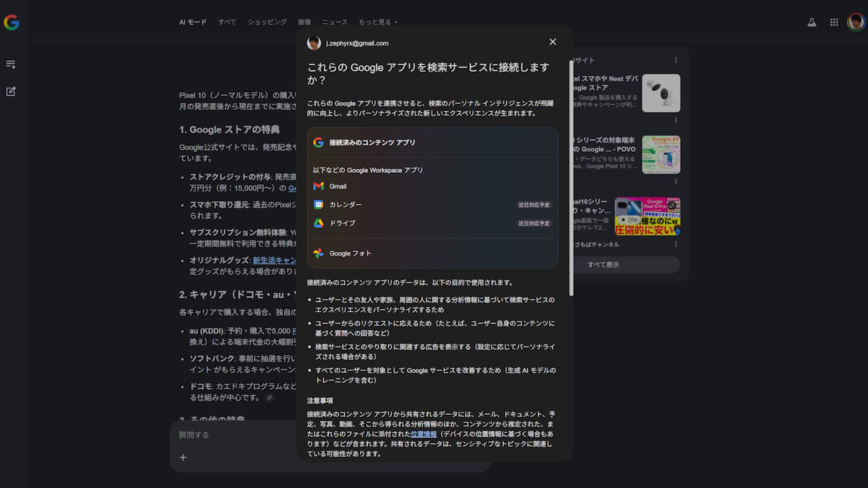The width and height of the screenshot is (868, 488).
Task: Switch to the ショッピング tab
Action: (267, 22)
